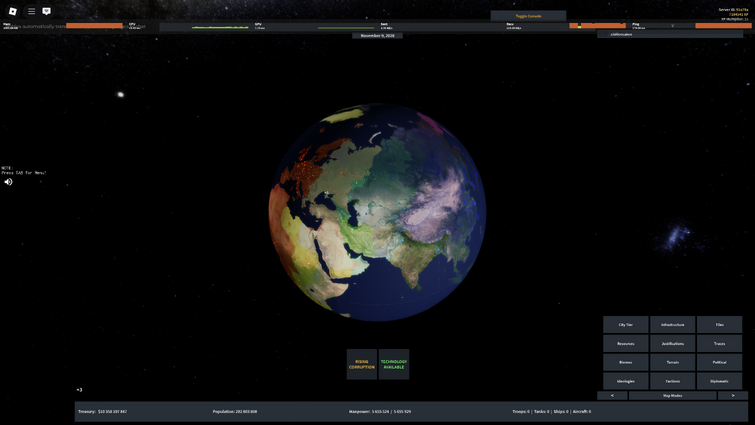Click the November 9 date display
Image resolution: width=755 pixels, height=425 pixels.
tap(378, 36)
